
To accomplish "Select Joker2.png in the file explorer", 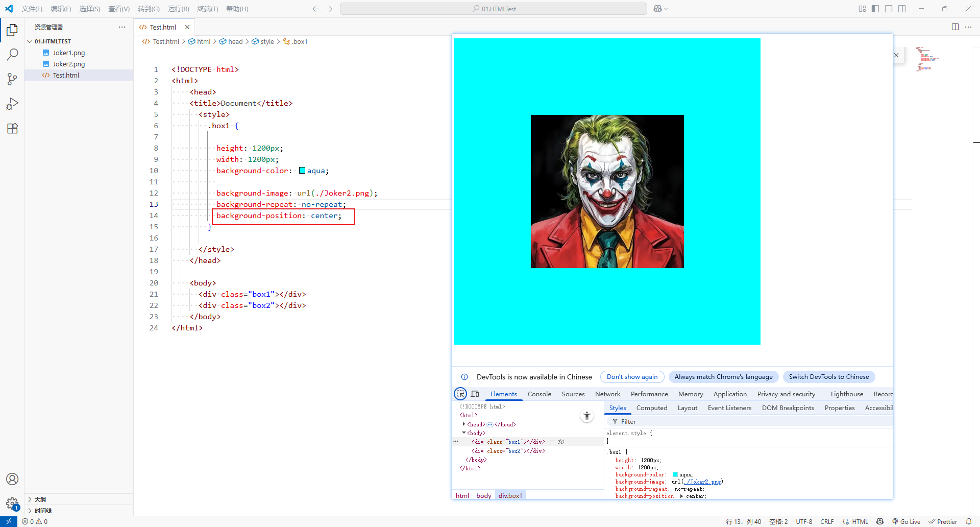I will pos(69,64).
